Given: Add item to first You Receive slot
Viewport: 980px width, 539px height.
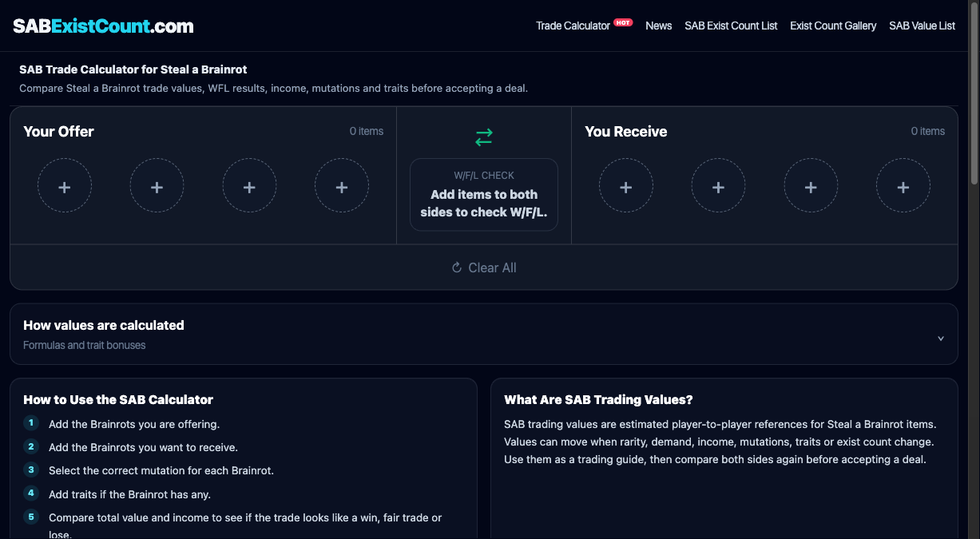Looking at the screenshot, I should point(626,185).
